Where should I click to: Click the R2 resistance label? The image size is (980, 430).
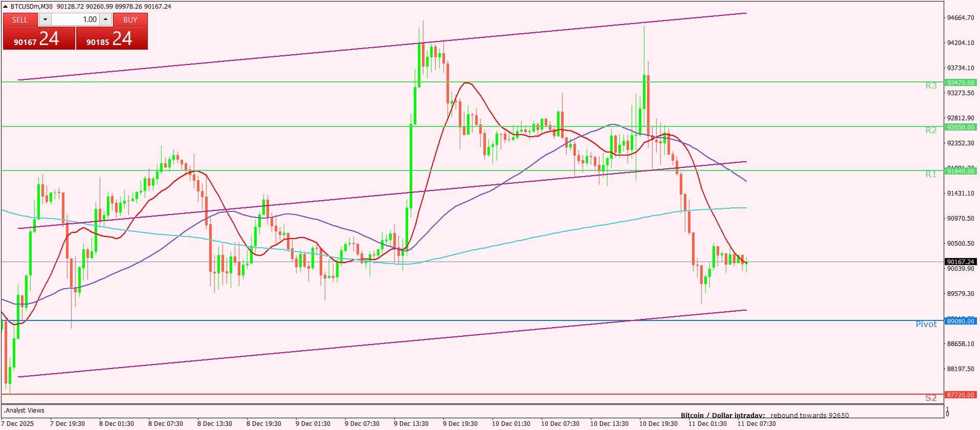coord(930,131)
